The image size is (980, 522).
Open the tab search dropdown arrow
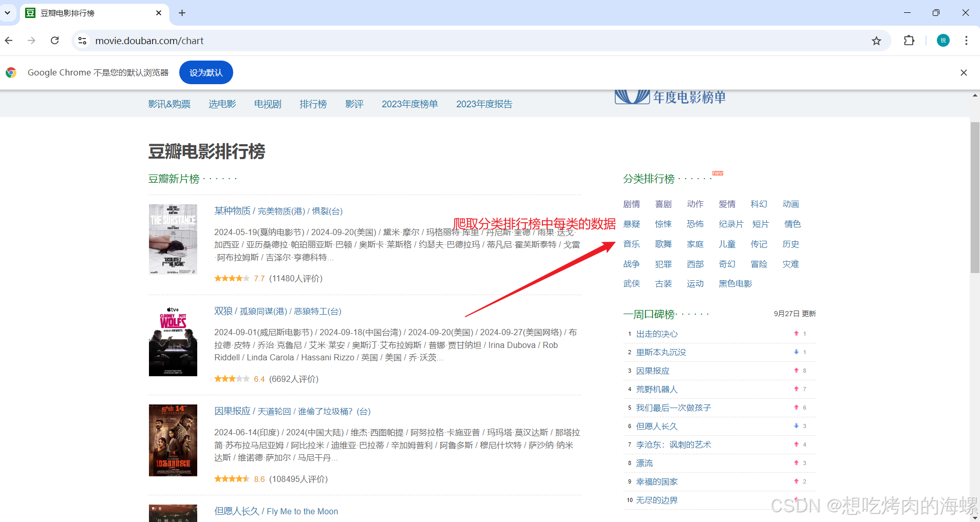point(7,13)
